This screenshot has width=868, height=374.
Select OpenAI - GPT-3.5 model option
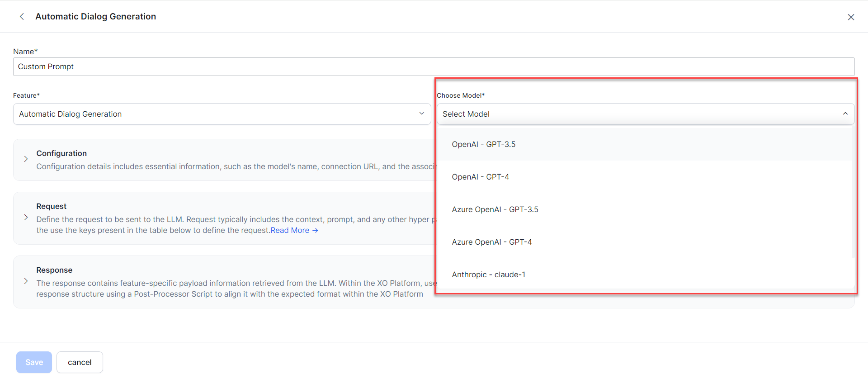pos(484,144)
